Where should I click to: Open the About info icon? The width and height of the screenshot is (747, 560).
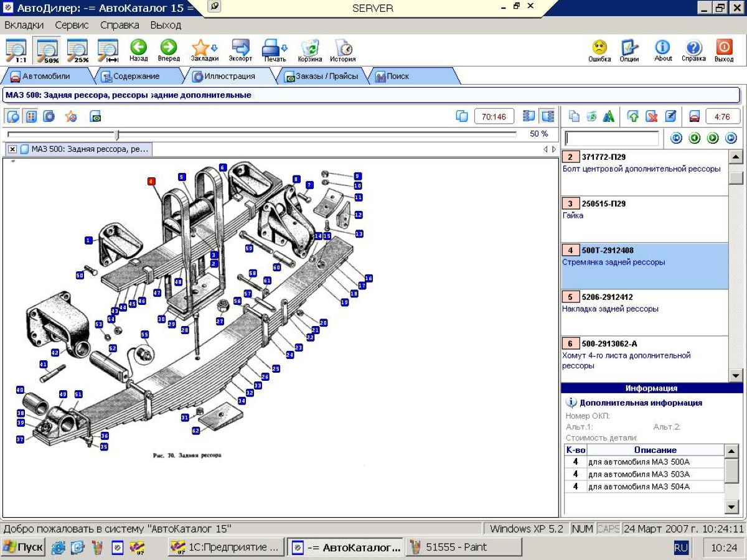tap(663, 50)
